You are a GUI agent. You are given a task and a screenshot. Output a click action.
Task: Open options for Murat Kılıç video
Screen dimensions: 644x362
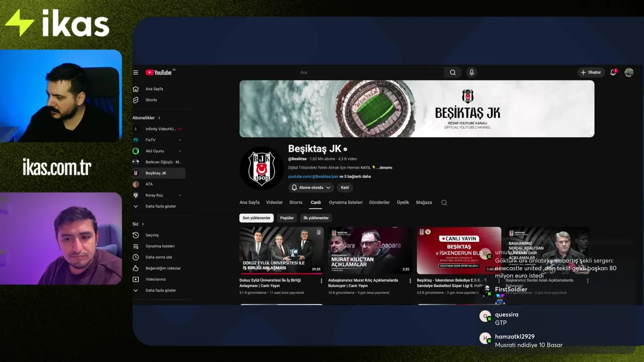click(410, 281)
